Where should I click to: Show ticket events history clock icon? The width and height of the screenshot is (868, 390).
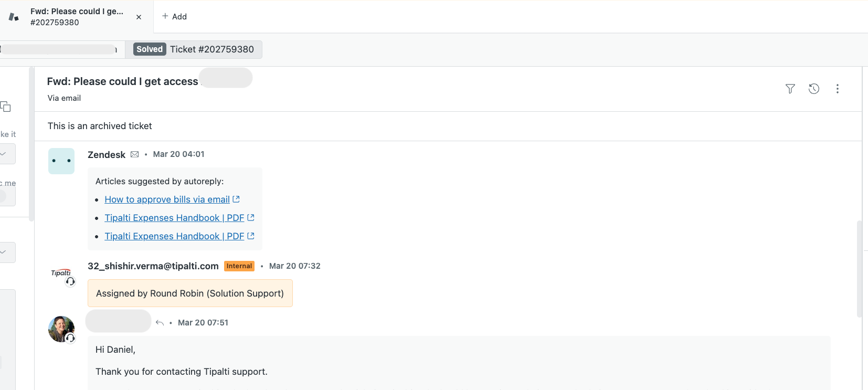(x=814, y=89)
